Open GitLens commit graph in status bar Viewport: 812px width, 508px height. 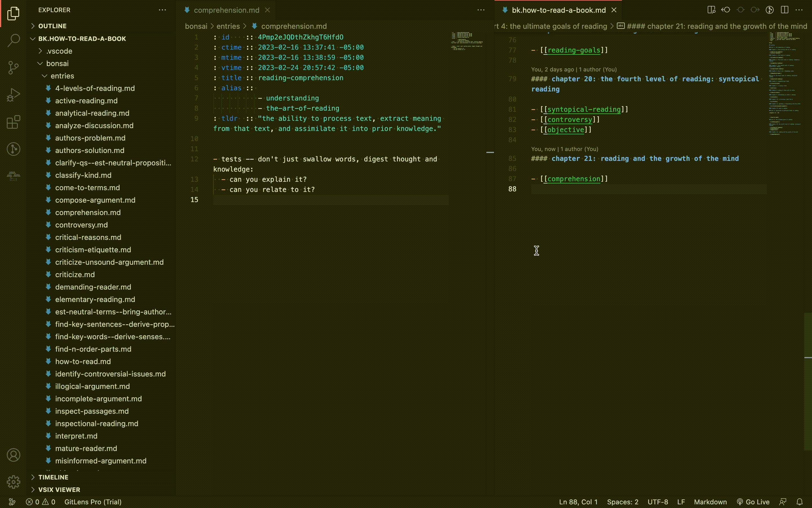(12, 502)
